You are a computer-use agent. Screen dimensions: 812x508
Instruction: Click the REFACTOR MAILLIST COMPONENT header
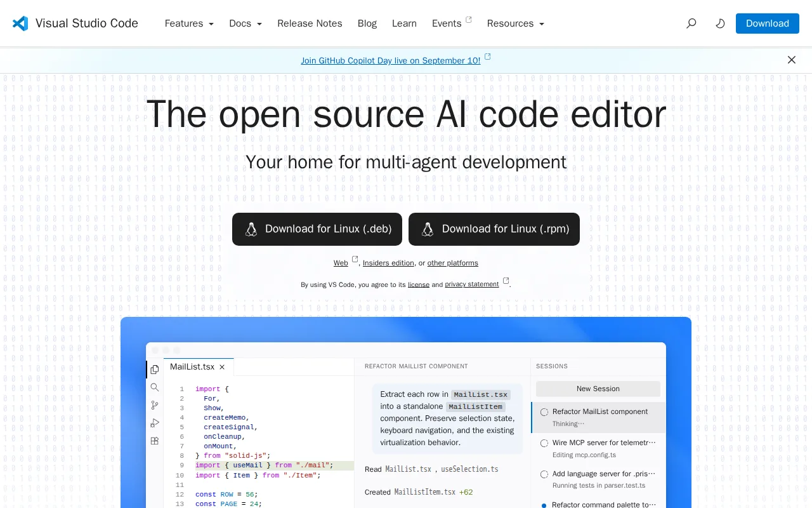416,366
